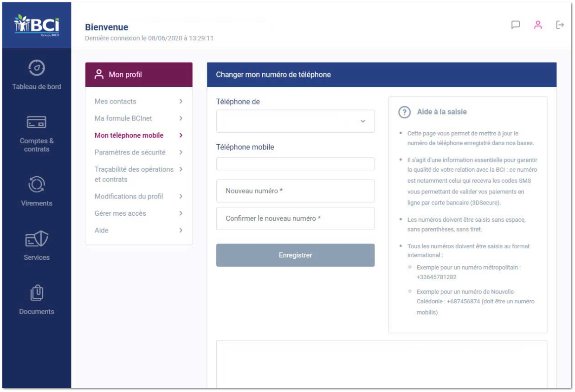Click the BCI logo

pyautogui.click(x=37, y=25)
